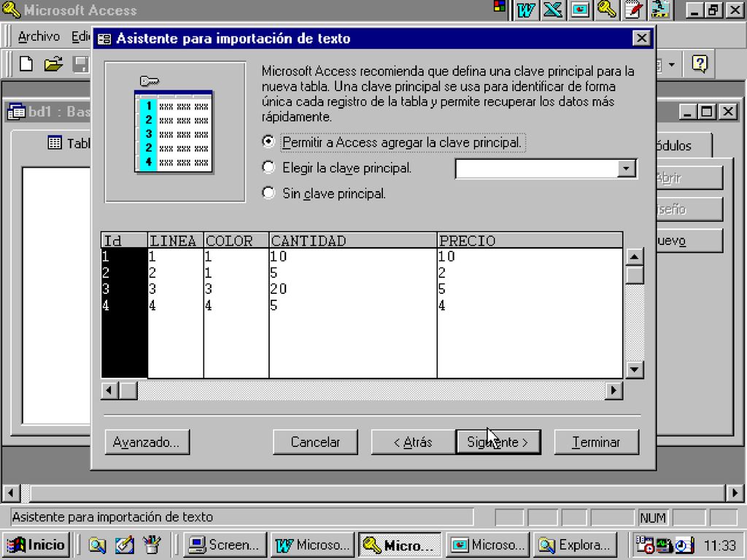This screenshot has width=747, height=560.
Task: Click first quick launch icon with magnifier
Action: [x=97, y=545]
